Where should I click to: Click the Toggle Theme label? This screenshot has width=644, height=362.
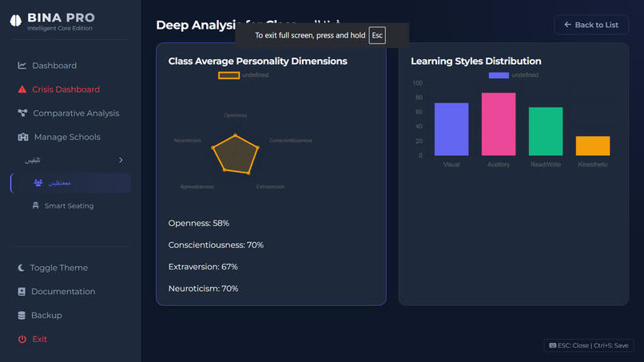click(x=59, y=268)
